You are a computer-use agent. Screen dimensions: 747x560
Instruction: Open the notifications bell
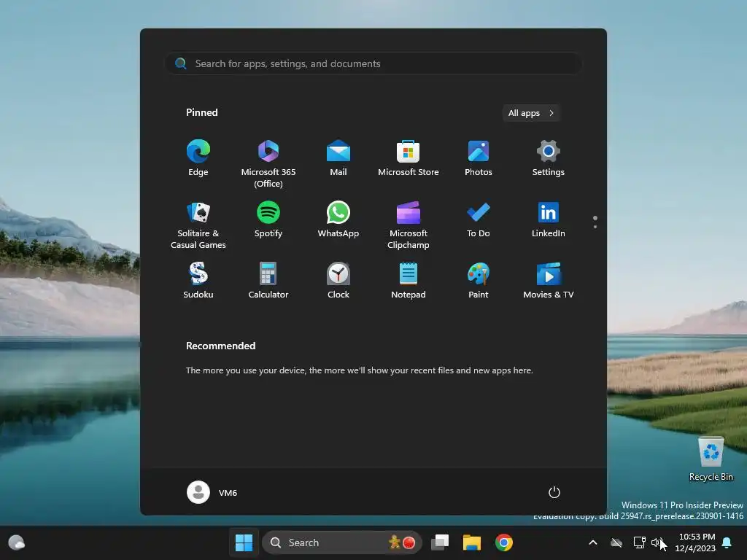coord(727,542)
